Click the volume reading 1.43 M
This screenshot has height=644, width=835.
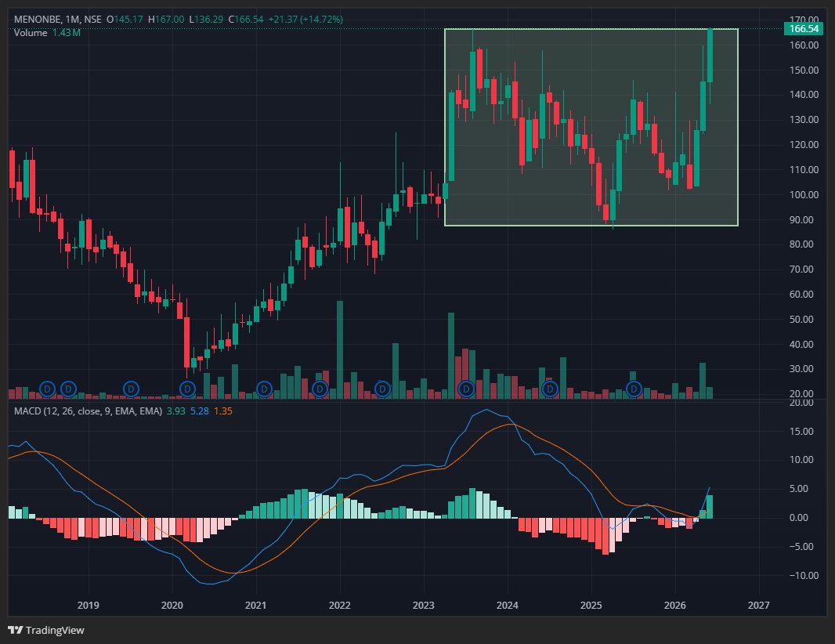tap(67, 32)
